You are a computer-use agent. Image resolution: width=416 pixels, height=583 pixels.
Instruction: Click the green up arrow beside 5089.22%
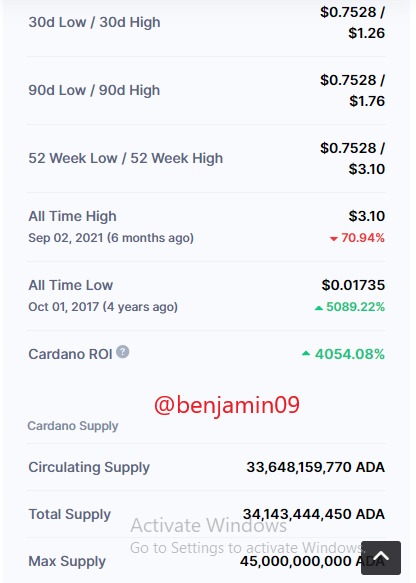pyautogui.click(x=319, y=308)
